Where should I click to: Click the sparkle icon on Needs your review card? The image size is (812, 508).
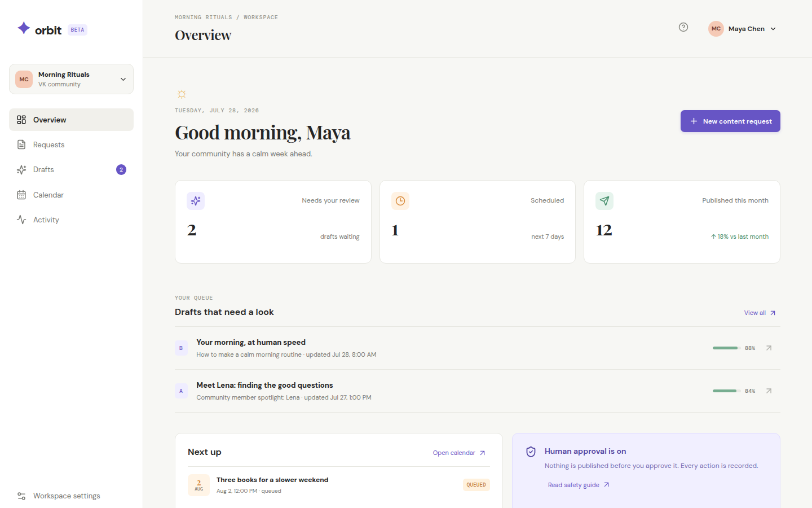pyautogui.click(x=196, y=200)
